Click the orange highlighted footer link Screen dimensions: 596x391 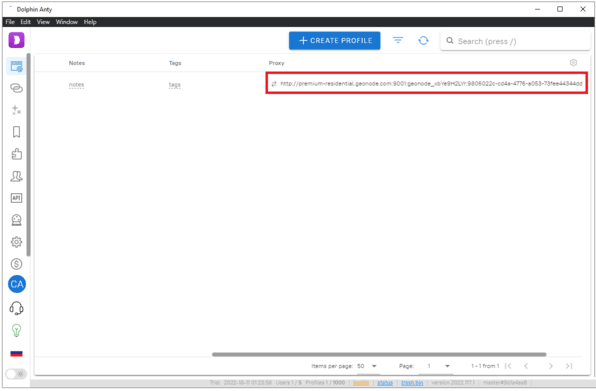click(361, 383)
